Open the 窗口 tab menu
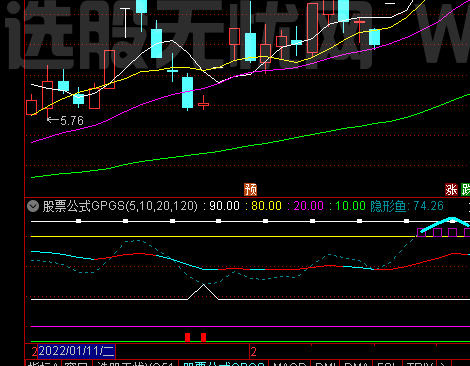 76,363
